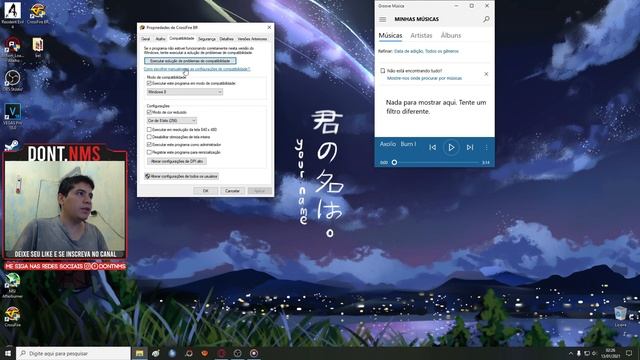Open the 8-bit (256) color dropdown
This screenshot has height=360, width=640.
tap(172, 120)
